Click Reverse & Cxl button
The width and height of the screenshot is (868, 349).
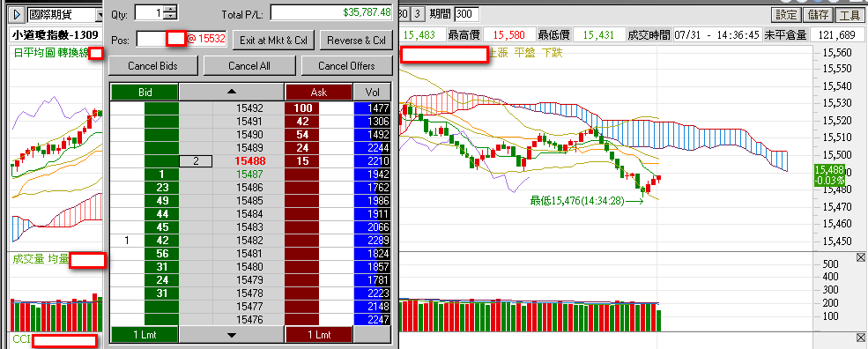tap(357, 41)
